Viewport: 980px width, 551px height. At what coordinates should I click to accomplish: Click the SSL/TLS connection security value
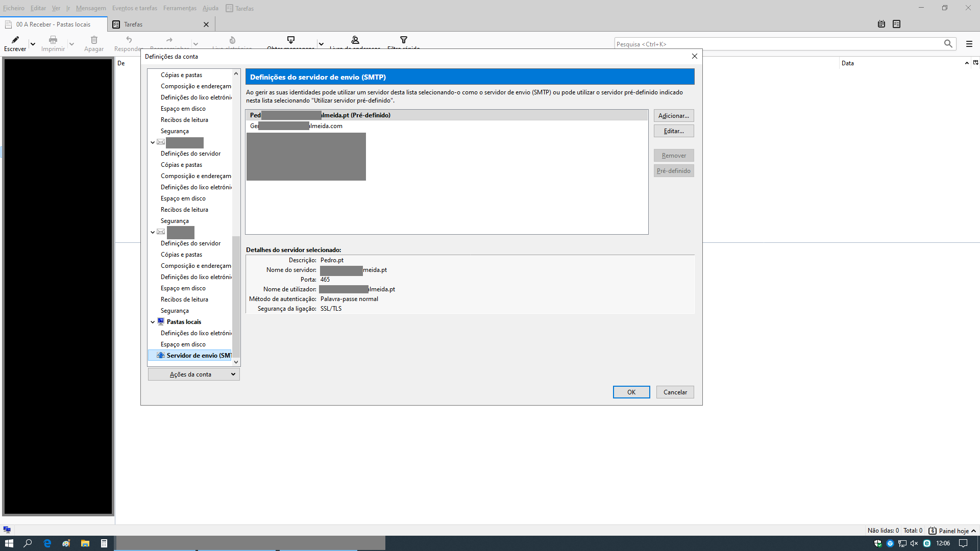pos(331,309)
